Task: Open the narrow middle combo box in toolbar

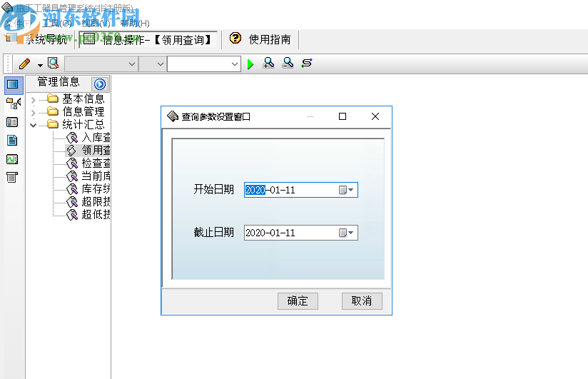Action: [152, 64]
